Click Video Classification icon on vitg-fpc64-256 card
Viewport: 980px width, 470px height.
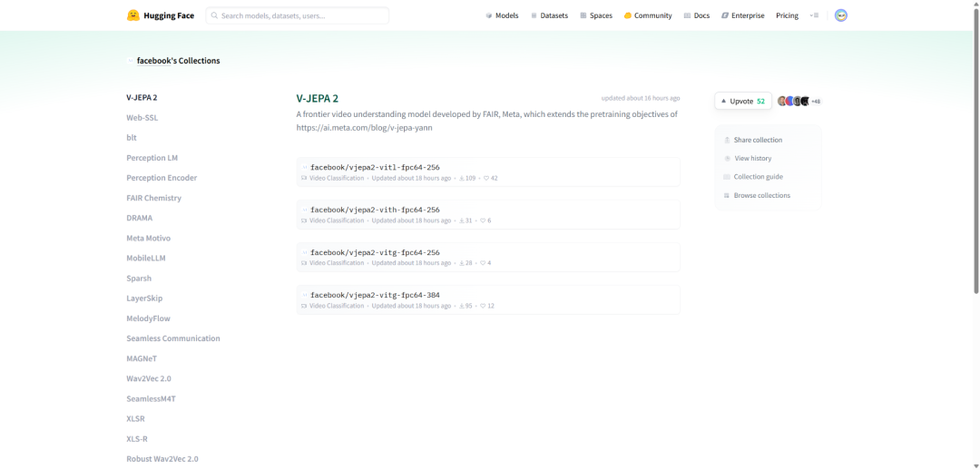[304, 263]
